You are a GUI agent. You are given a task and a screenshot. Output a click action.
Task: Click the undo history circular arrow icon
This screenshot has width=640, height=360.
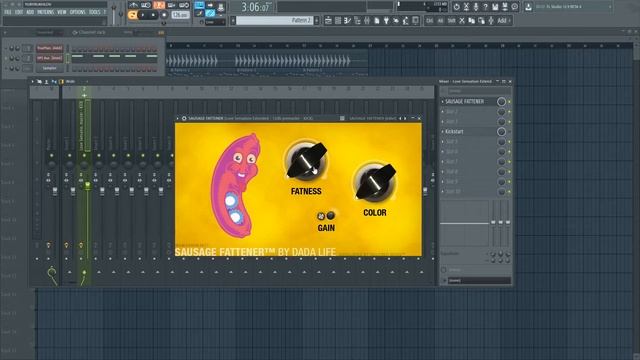point(456,7)
